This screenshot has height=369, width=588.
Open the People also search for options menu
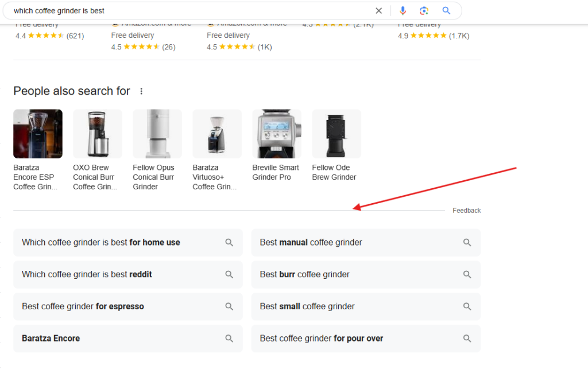[x=141, y=91]
